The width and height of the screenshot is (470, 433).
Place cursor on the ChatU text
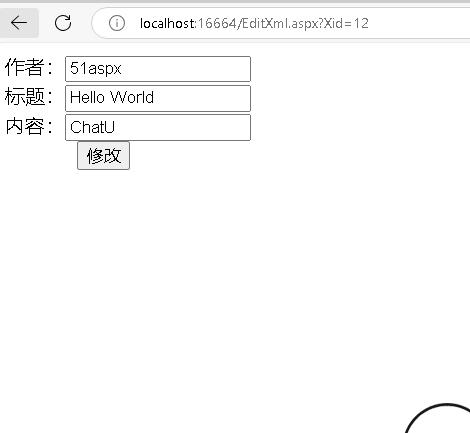click(x=92, y=127)
